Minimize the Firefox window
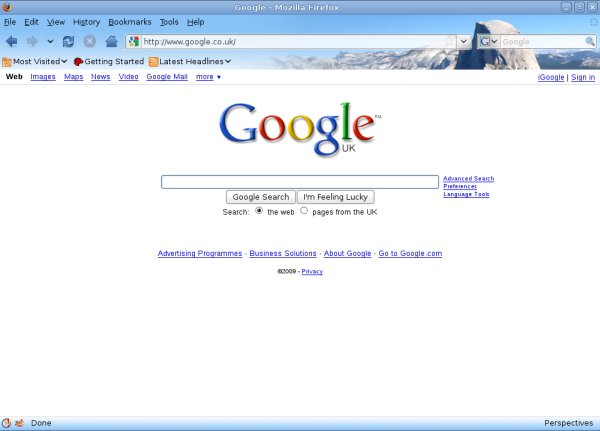600x431 pixels. coord(566,7)
